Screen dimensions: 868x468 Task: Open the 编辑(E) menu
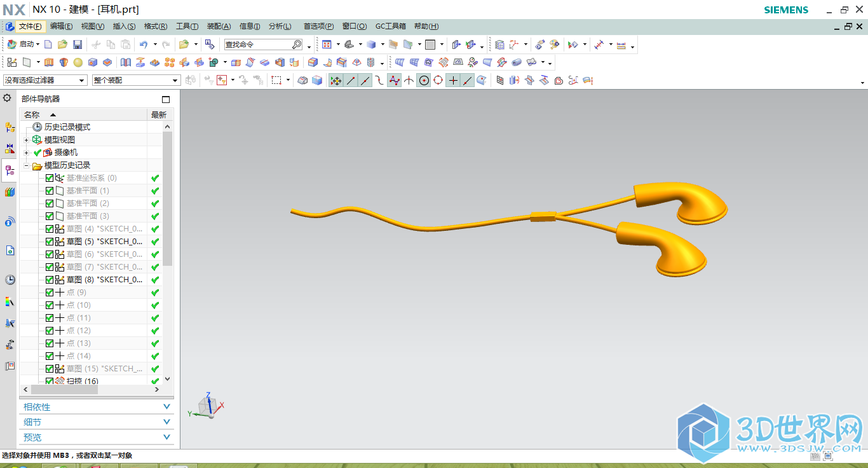tap(62, 26)
